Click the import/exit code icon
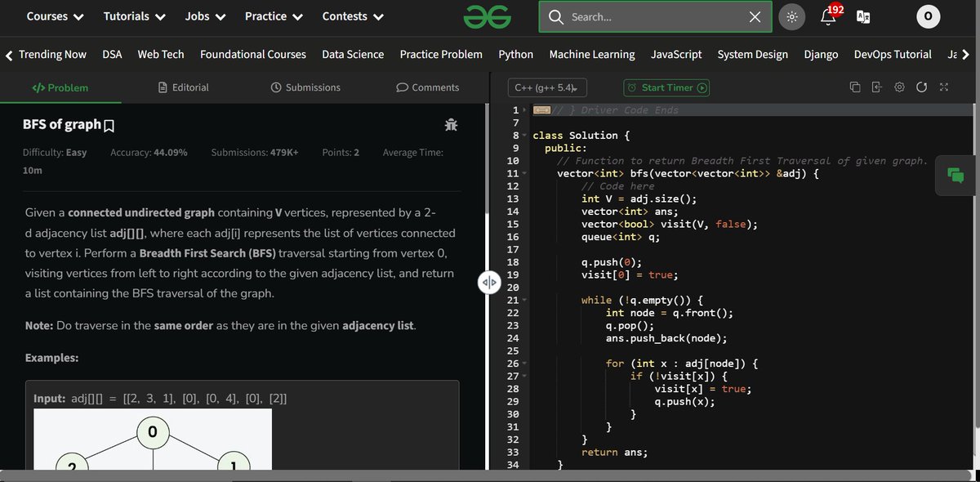980x482 pixels. [x=877, y=87]
